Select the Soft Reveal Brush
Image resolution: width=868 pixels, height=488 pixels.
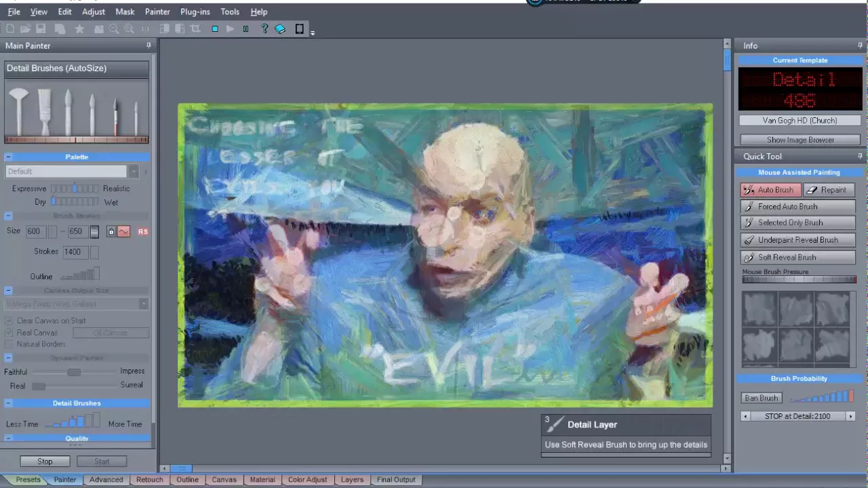(x=797, y=258)
